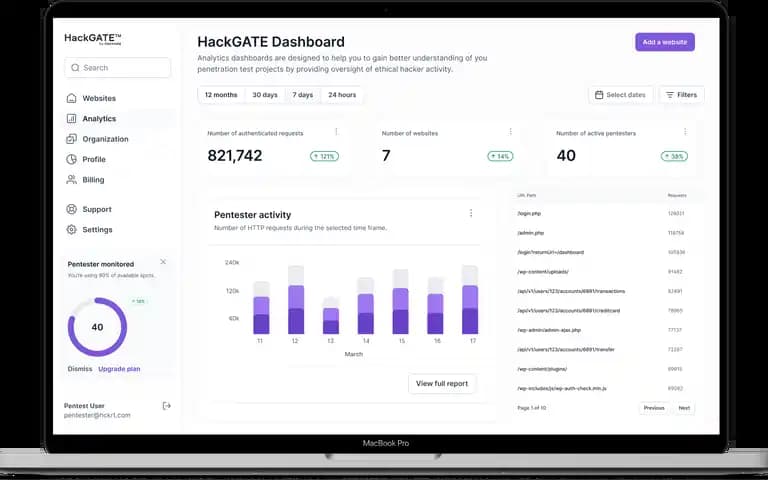Viewport: 768px width, 480px height.
Task: Click the /wp-content/uploads/ row
Action: pos(605,272)
